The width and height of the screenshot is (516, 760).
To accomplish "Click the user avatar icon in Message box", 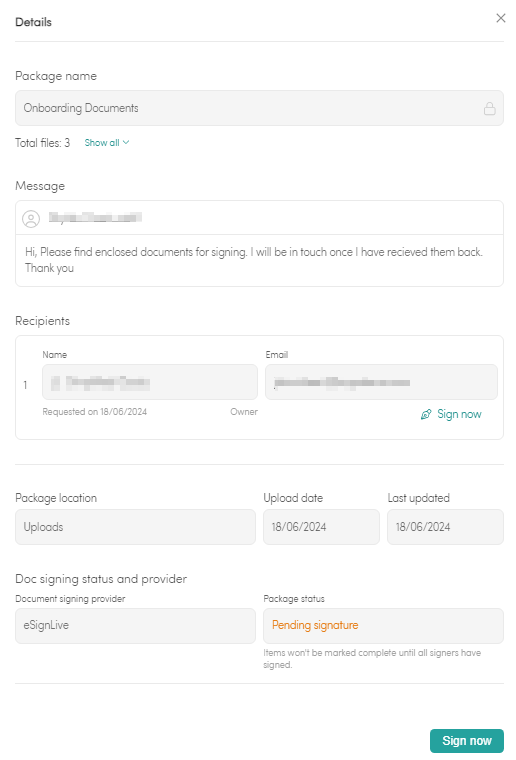I will (x=31, y=219).
